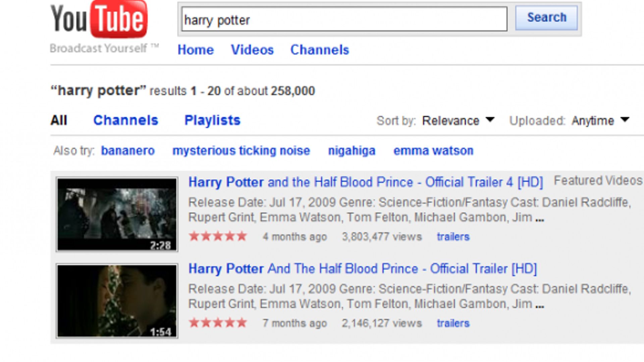This screenshot has width=644, height=362.
Task: Search for emma watson suggestion
Action: 433,151
